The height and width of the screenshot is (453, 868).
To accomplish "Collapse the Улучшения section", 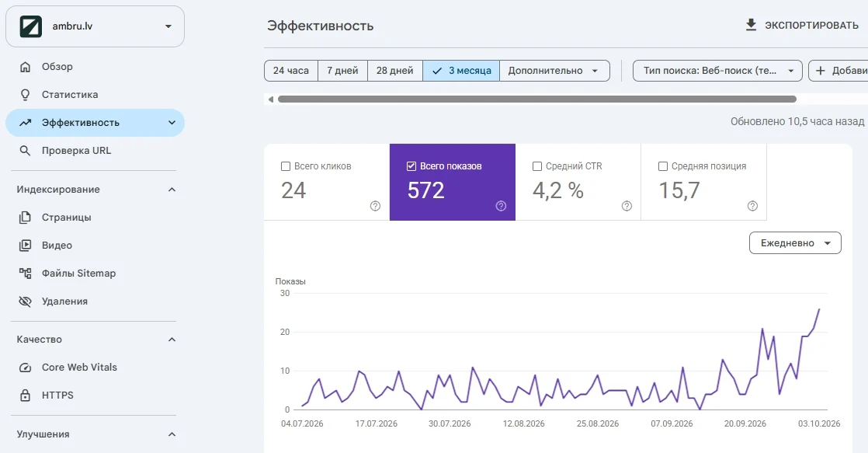I will (172, 434).
